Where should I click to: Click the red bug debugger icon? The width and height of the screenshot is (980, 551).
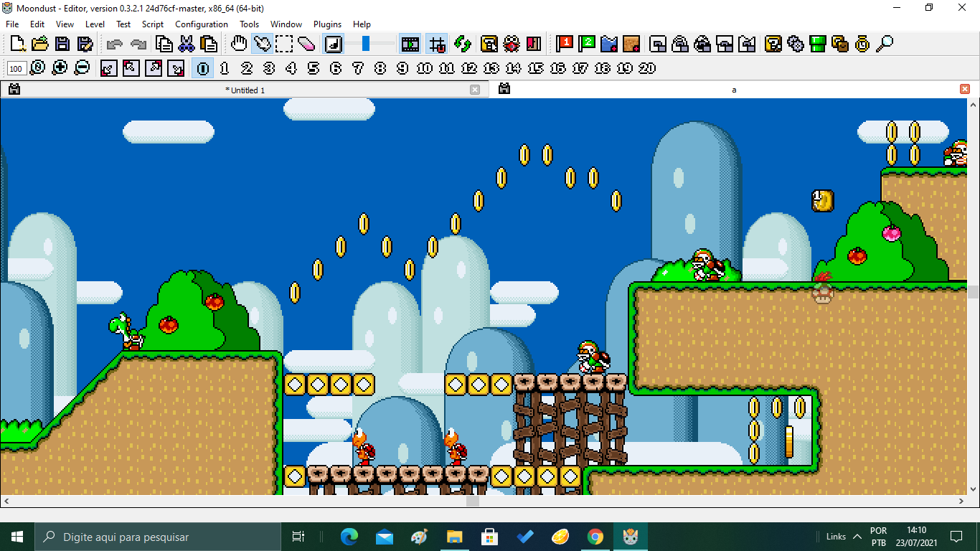(x=512, y=44)
